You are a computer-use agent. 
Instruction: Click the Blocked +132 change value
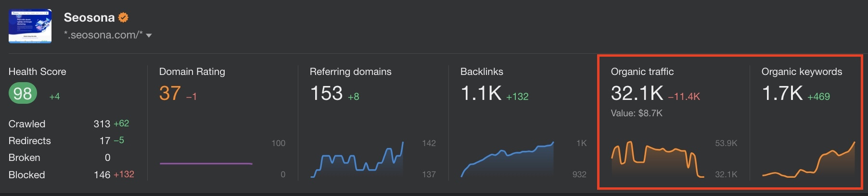click(124, 174)
